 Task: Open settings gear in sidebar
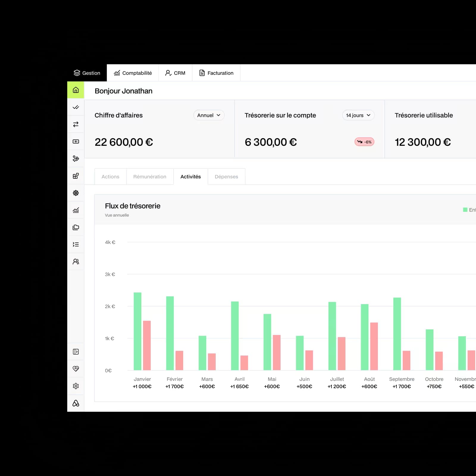(x=76, y=386)
